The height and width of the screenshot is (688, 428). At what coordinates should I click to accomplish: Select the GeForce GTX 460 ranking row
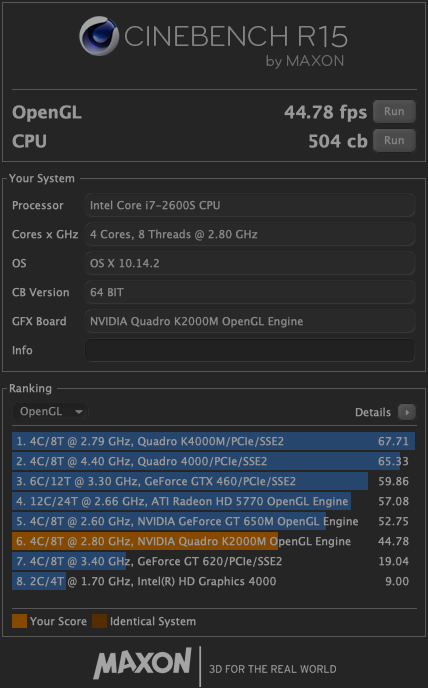click(x=213, y=481)
